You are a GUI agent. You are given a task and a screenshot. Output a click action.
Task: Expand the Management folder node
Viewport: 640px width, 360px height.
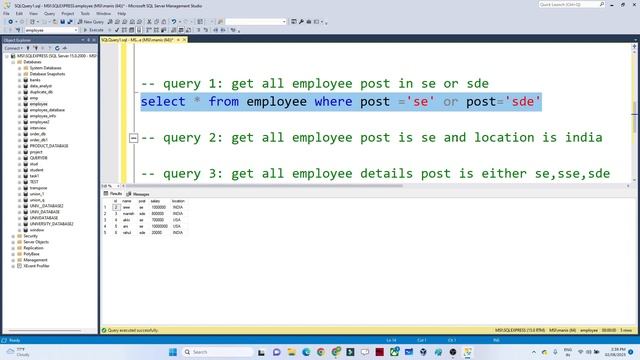(x=13, y=260)
